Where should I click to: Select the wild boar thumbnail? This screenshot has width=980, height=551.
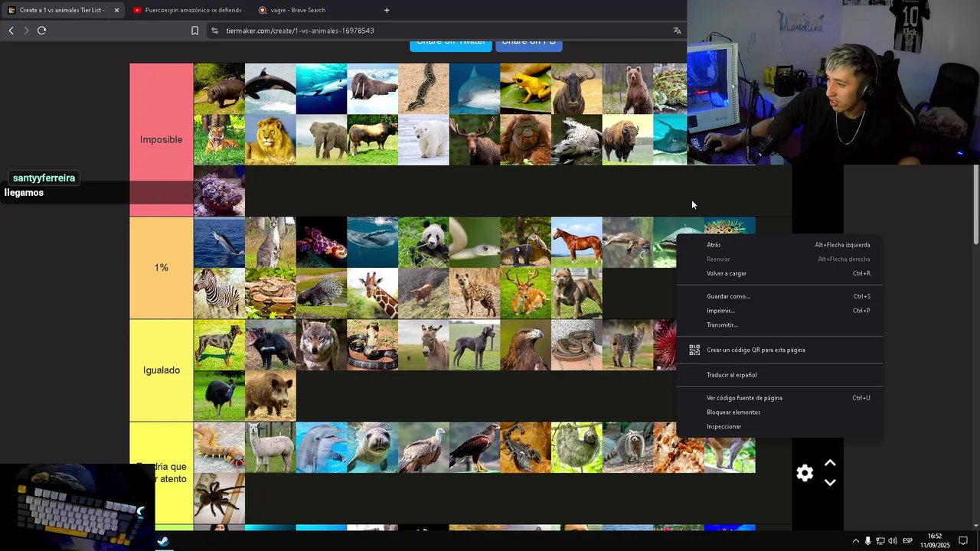270,396
